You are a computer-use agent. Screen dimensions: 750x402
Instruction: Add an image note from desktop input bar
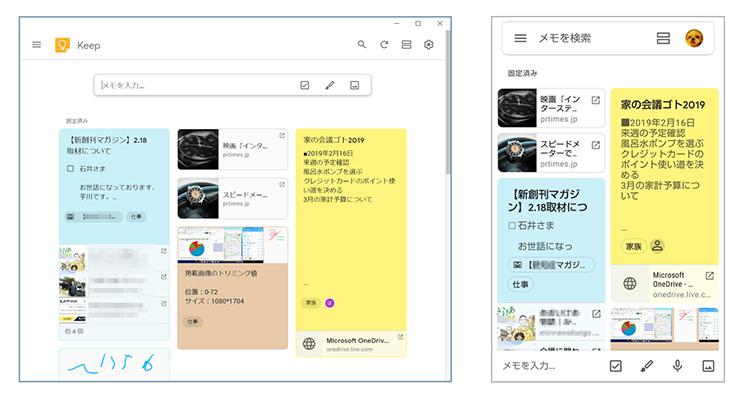354,86
